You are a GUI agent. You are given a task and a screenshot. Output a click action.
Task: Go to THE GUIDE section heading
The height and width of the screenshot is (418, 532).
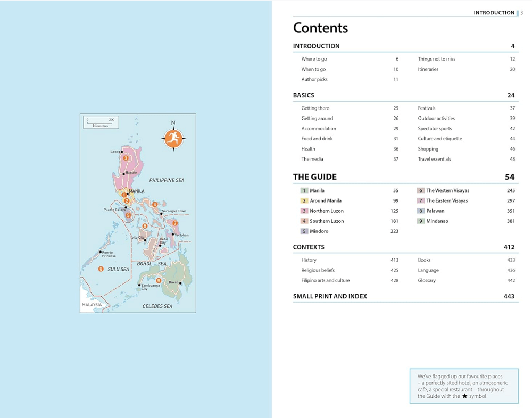point(314,177)
